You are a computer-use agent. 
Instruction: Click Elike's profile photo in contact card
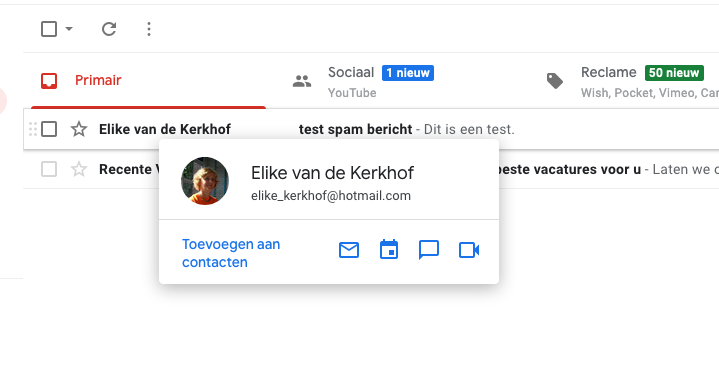coord(205,181)
